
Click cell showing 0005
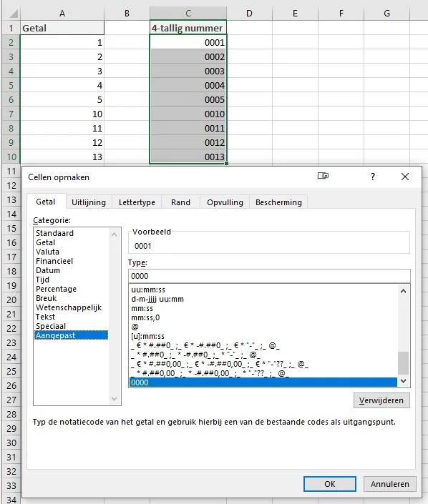(x=188, y=99)
